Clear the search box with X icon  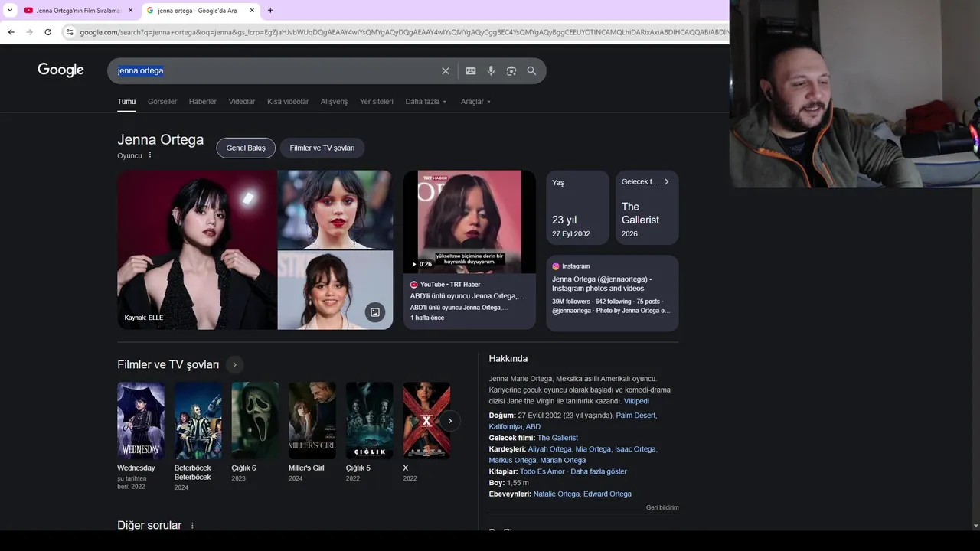pos(446,70)
